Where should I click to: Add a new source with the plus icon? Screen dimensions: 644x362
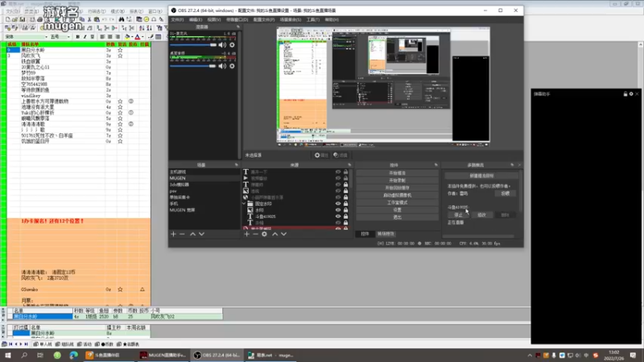pyautogui.click(x=246, y=234)
